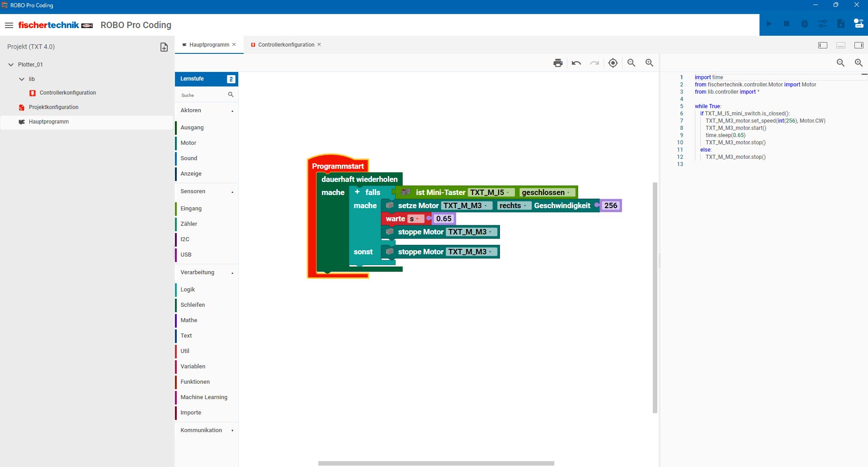Click the controller connection icon

[x=859, y=24]
